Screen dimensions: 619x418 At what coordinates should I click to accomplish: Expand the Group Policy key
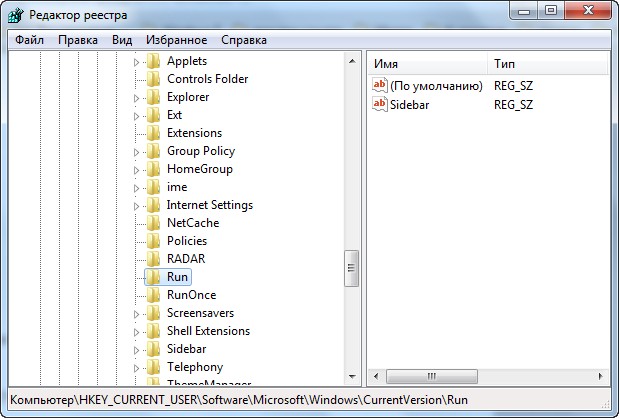pos(138,152)
